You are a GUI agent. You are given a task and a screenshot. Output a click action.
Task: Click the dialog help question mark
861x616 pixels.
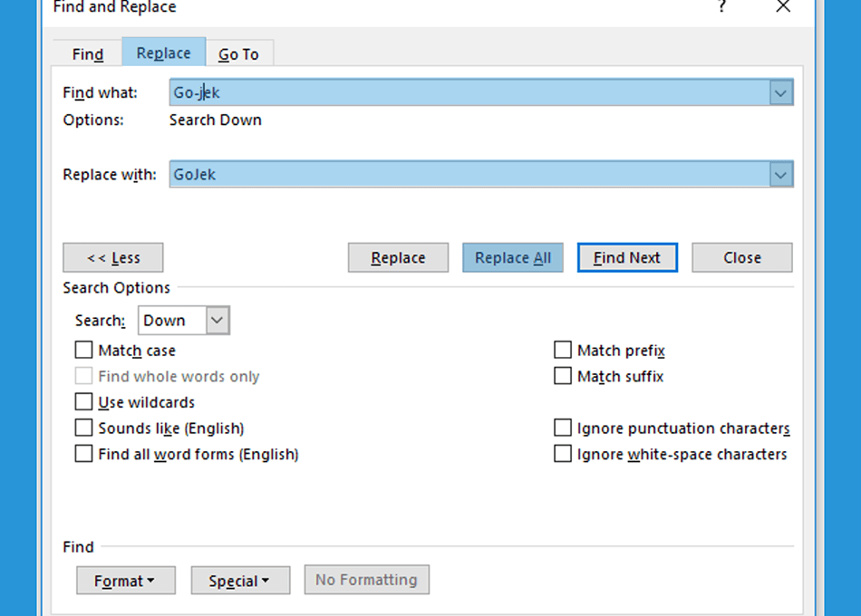click(x=722, y=6)
